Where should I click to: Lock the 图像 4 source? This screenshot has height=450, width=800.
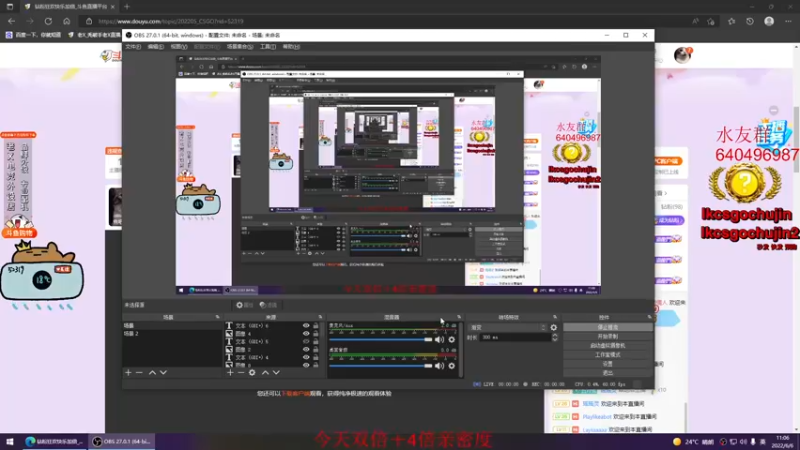pos(316,334)
